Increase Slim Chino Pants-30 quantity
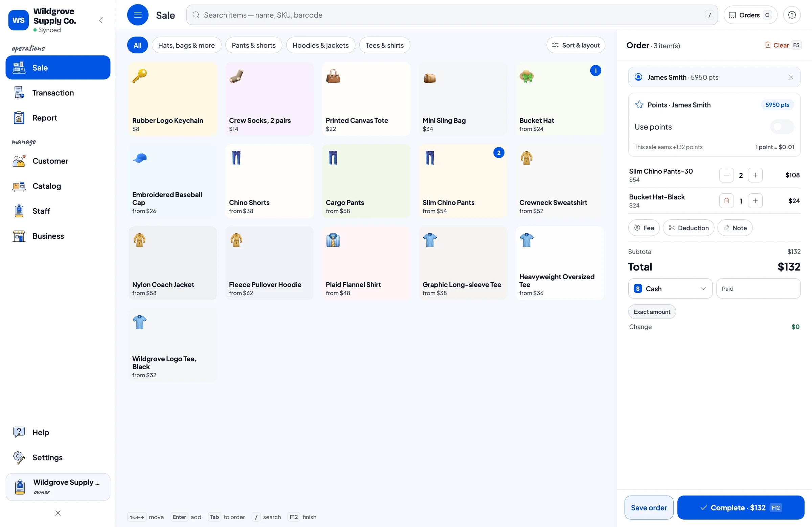 (755, 175)
